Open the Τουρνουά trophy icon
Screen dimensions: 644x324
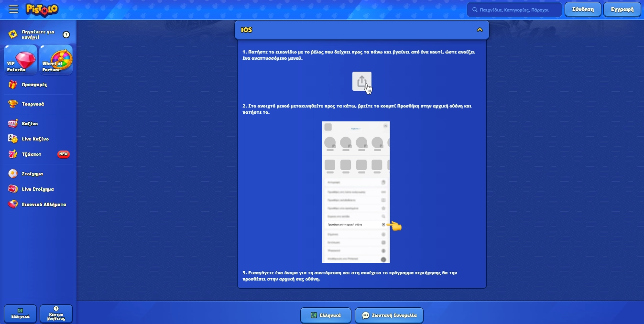coord(13,104)
